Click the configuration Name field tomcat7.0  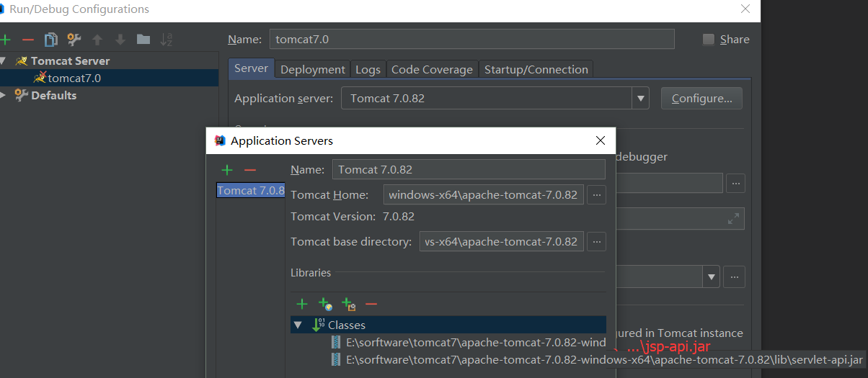point(472,39)
